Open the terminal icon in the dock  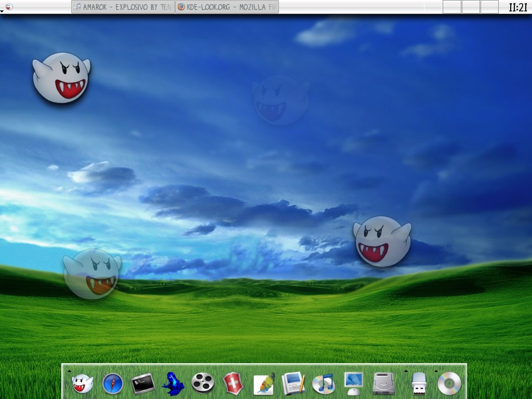pos(143,384)
